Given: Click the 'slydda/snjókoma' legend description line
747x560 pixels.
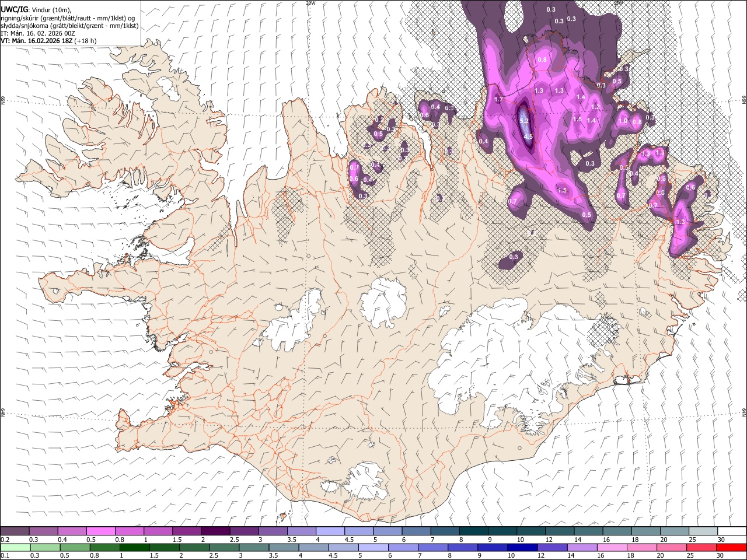Looking at the screenshot, I should [x=69, y=26].
